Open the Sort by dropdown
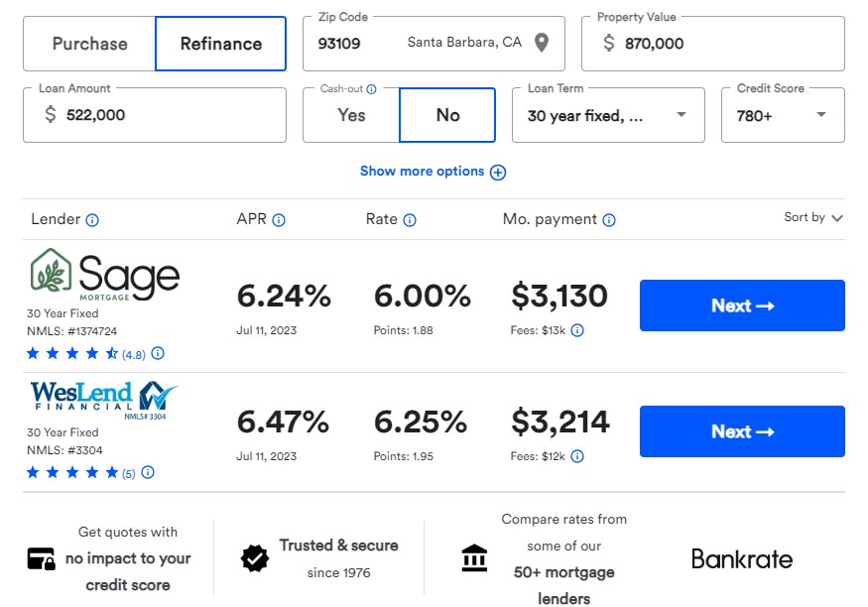Screen dimensions: 868x607 point(813,217)
